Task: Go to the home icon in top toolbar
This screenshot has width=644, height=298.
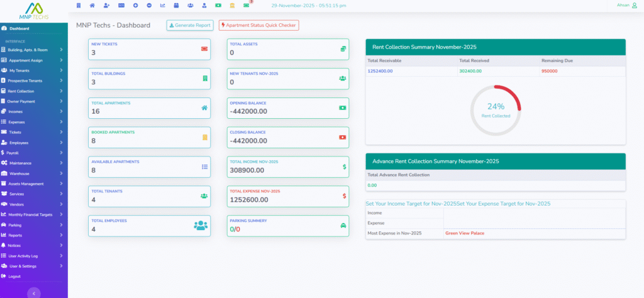Action: pyautogui.click(x=92, y=5)
